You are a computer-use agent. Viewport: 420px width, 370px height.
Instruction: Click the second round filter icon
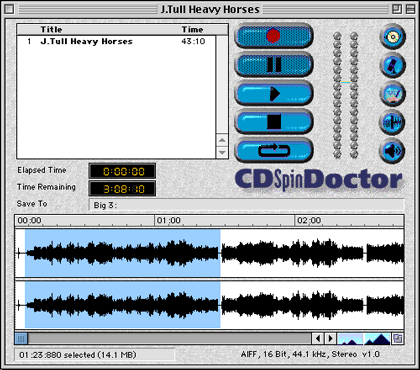pyautogui.click(x=393, y=65)
